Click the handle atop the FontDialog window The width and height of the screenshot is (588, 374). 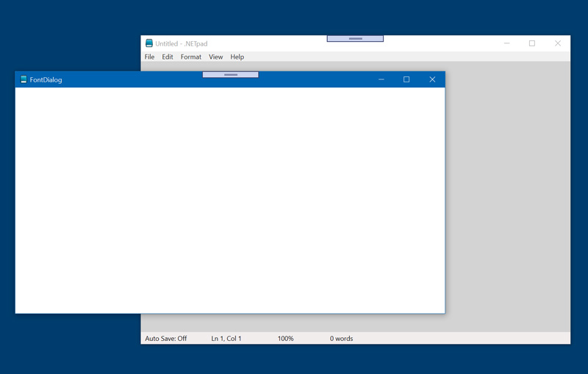coord(230,74)
